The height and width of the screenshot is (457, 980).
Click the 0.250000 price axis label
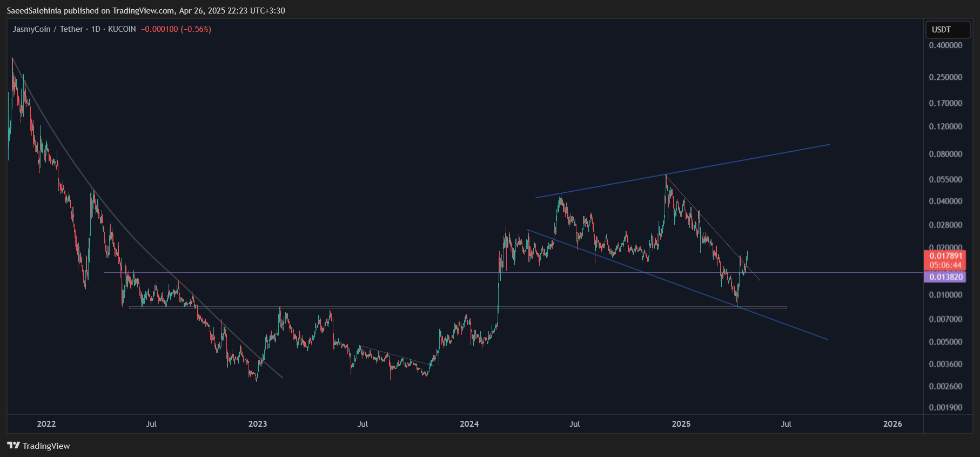coord(945,77)
